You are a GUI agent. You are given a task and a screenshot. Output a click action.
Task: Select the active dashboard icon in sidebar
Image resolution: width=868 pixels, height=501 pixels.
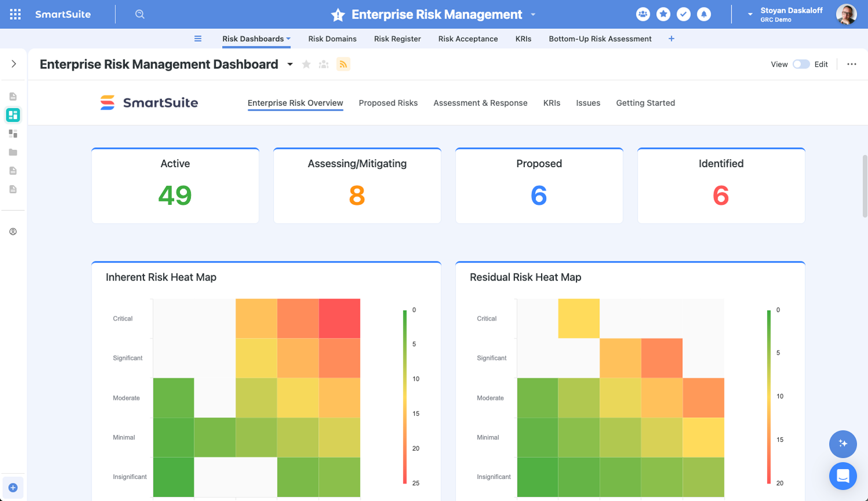(13, 115)
